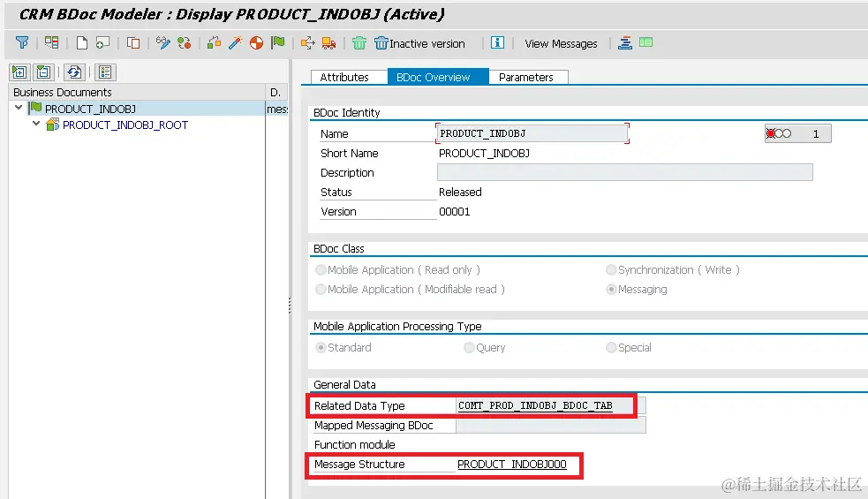Select Synchronization (Write) radio button
The height and width of the screenshot is (499, 868).
click(611, 269)
